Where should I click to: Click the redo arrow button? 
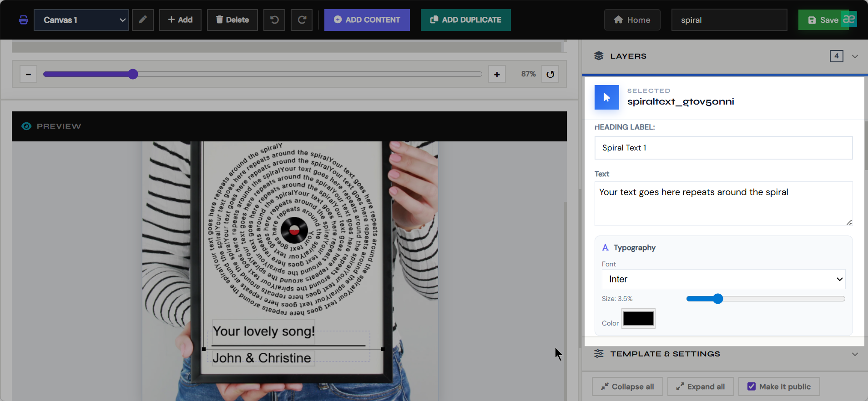pyautogui.click(x=302, y=20)
